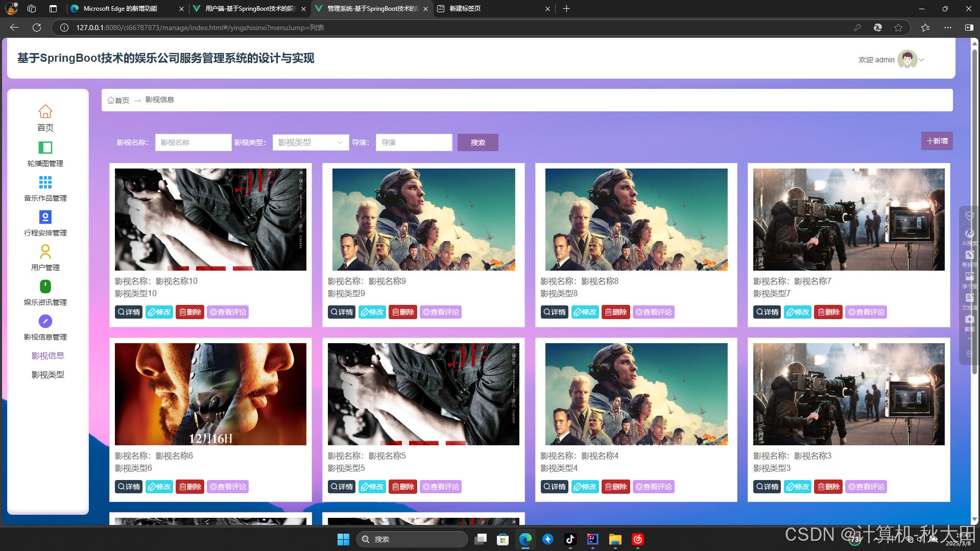
Task: Focus the 导演 search input
Action: coord(414,142)
